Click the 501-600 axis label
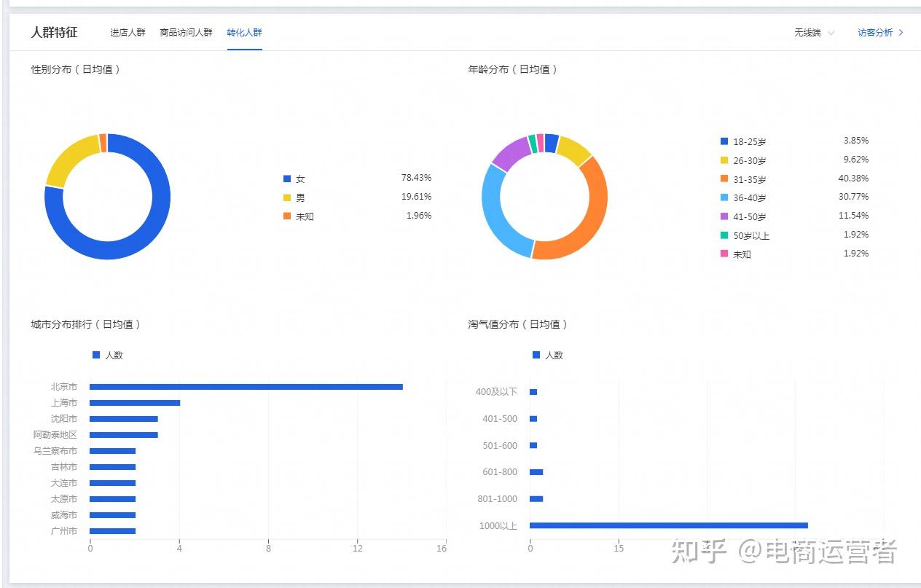Screen dimensions: 921x588 tap(500, 446)
